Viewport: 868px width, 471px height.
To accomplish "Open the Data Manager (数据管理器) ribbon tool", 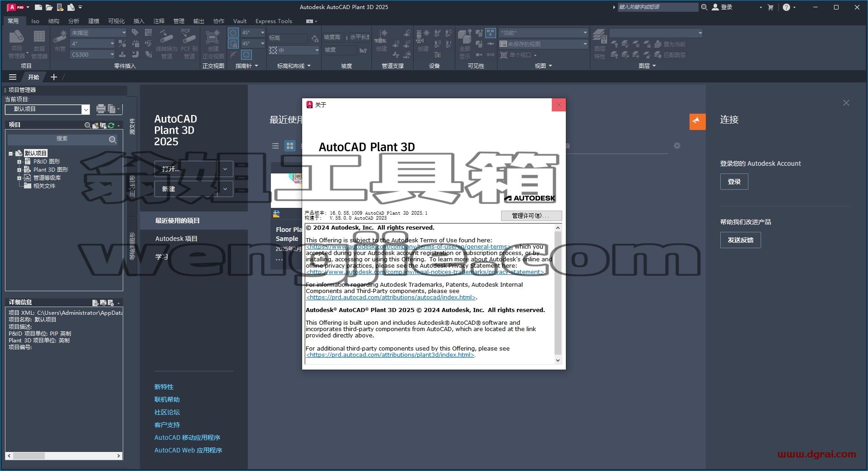I will click(x=39, y=44).
